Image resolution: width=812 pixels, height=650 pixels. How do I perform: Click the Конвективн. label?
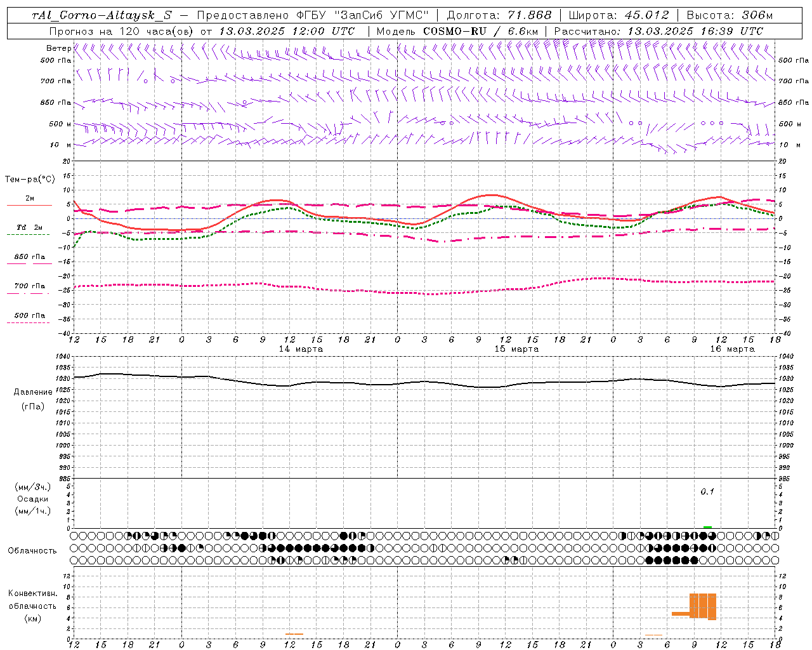(32, 593)
